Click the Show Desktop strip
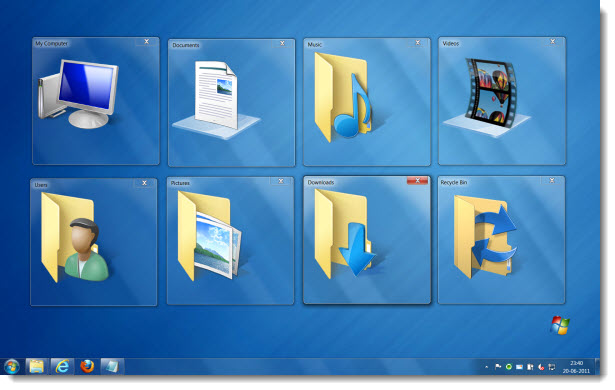Screen dimensions: 615x390 (596, 367)
